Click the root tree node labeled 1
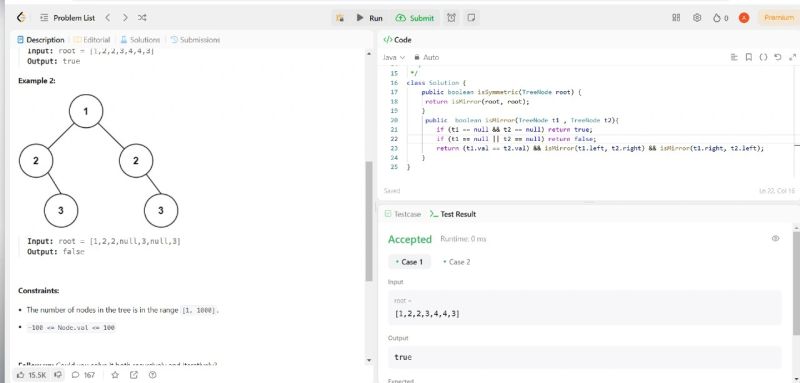The width and height of the screenshot is (800, 383). click(x=86, y=111)
